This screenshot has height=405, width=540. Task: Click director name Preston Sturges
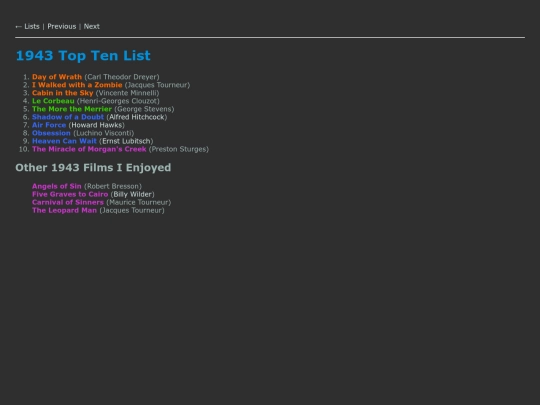point(179,149)
